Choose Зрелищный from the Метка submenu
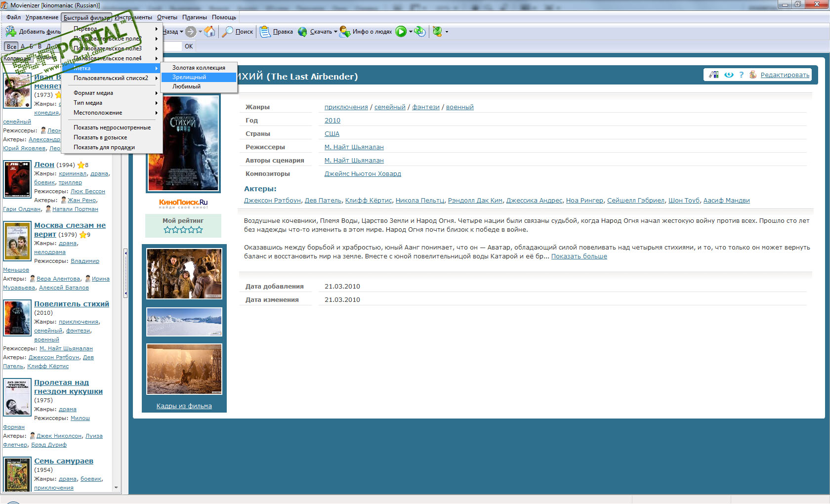This screenshot has width=830, height=504. point(199,77)
